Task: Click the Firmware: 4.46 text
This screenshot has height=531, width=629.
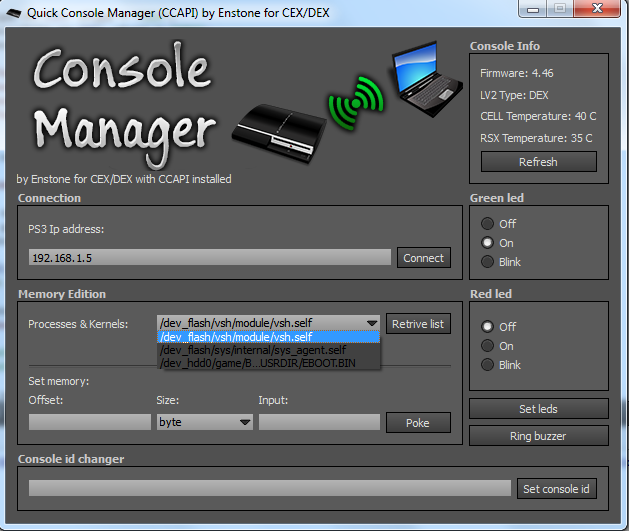Action: (517, 73)
